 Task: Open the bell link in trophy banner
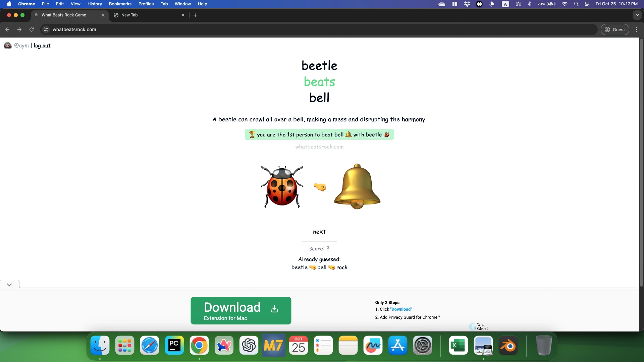[339, 135]
